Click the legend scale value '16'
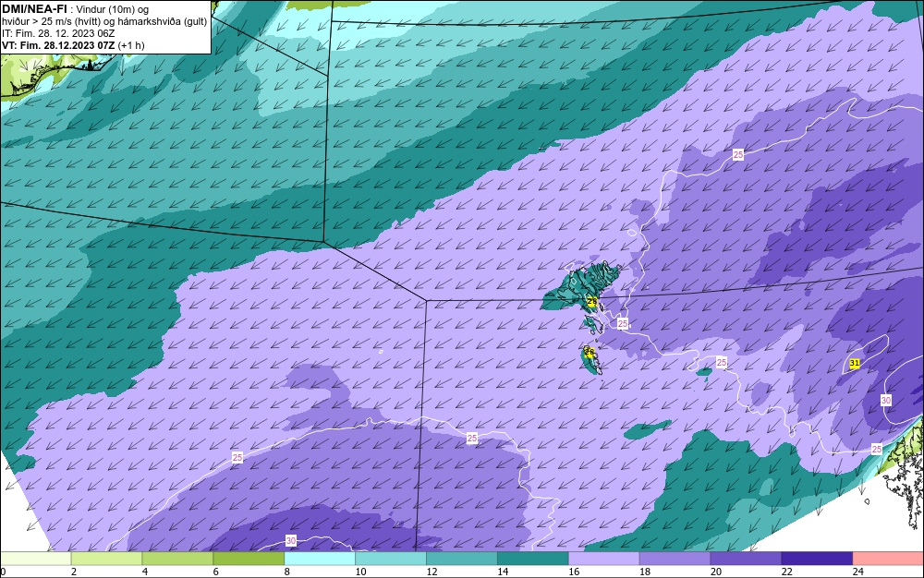This screenshot has height=578, width=924. [574, 572]
